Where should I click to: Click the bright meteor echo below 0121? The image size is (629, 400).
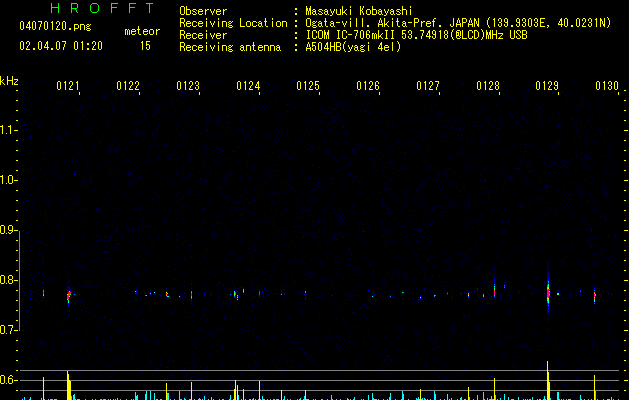(x=69, y=296)
